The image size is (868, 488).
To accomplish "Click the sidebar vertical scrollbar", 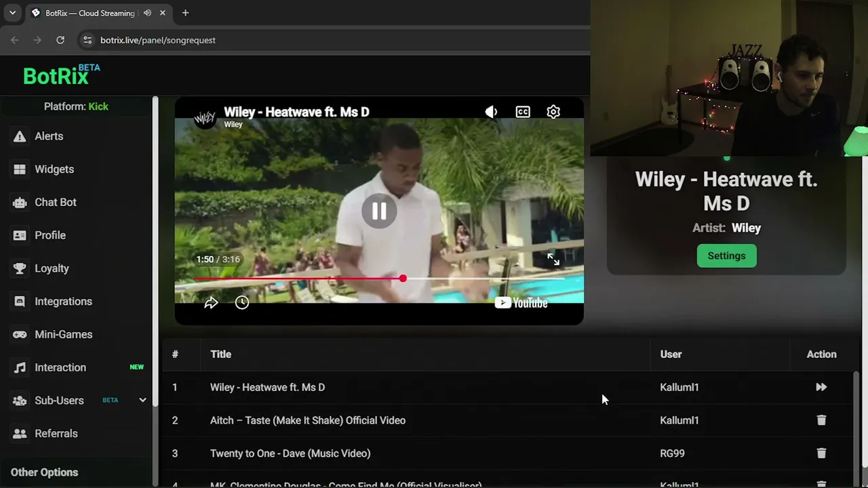I will [155, 251].
